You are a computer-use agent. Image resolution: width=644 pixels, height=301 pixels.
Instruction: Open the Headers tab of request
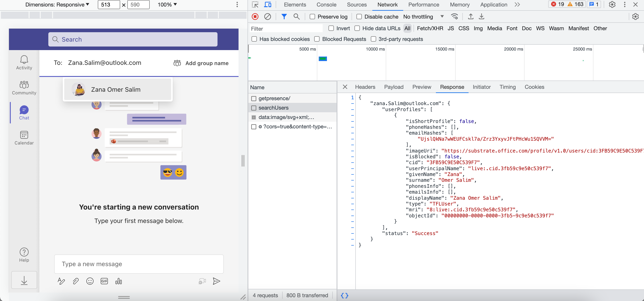point(365,87)
